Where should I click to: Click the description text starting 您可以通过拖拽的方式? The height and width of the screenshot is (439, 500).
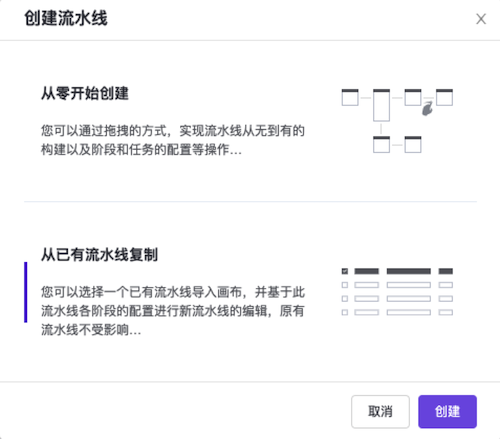tap(173, 140)
